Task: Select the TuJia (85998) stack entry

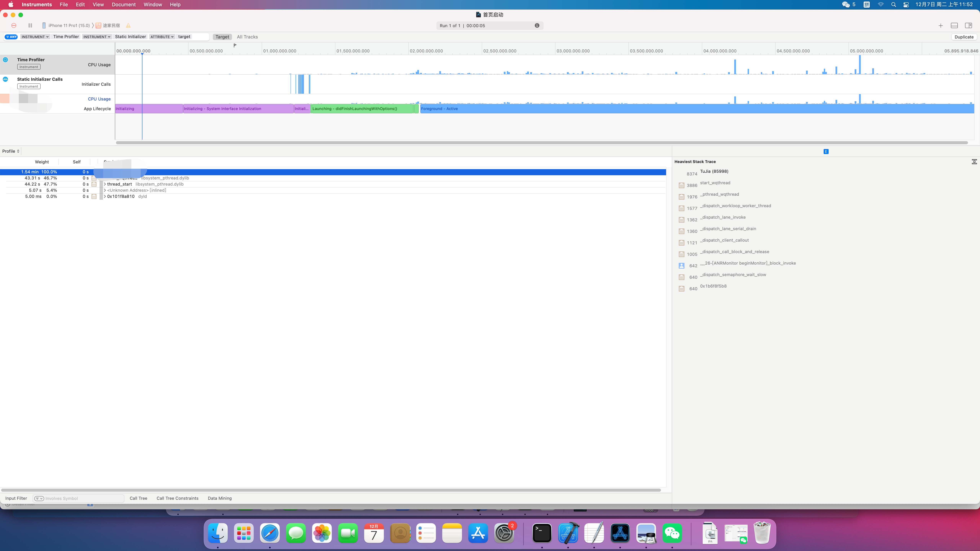Action: point(714,171)
